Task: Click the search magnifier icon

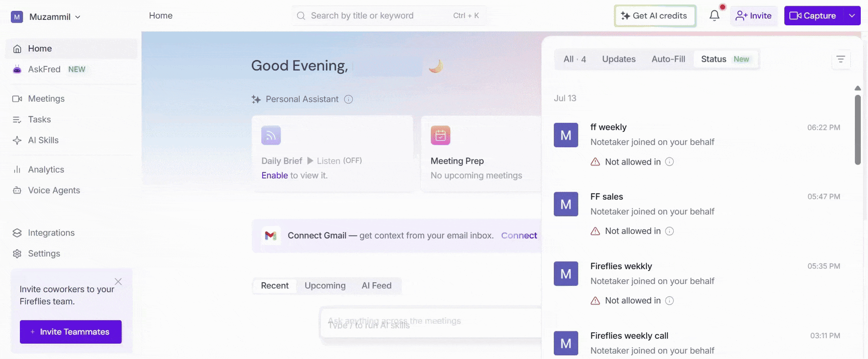Action: tap(301, 16)
